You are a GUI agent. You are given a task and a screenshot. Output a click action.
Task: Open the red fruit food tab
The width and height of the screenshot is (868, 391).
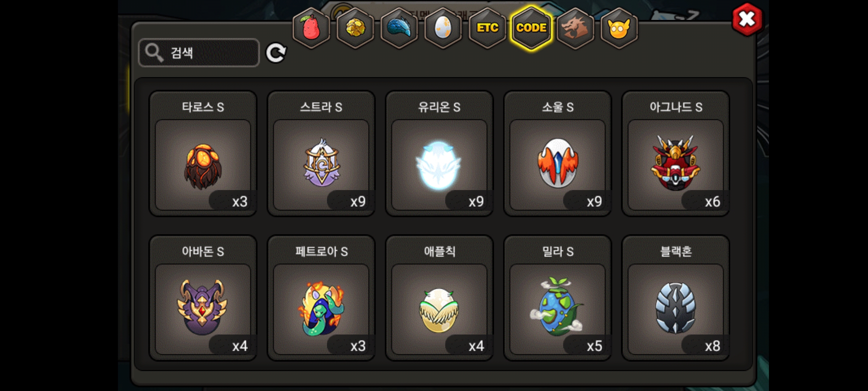point(311,28)
